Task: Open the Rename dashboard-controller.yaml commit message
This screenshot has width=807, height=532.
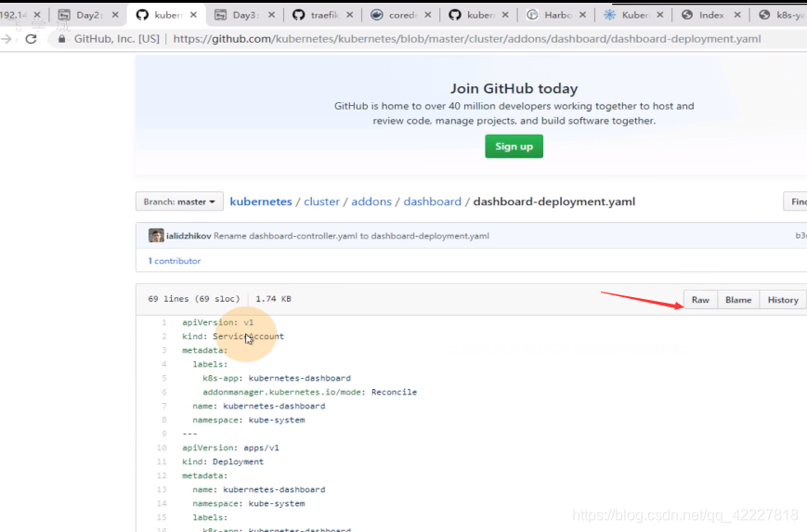Action: tap(351, 236)
